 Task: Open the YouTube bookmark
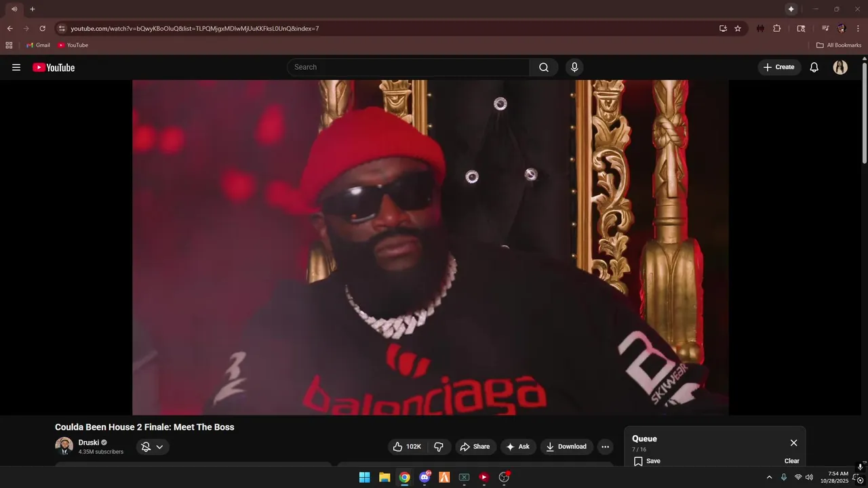(73, 45)
